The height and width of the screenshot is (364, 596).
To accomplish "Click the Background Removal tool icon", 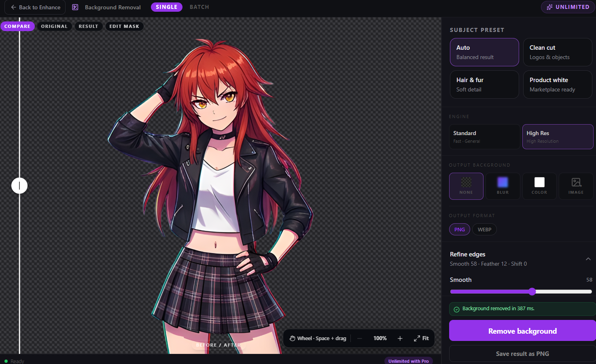I will pyautogui.click(x=75, y=7).
